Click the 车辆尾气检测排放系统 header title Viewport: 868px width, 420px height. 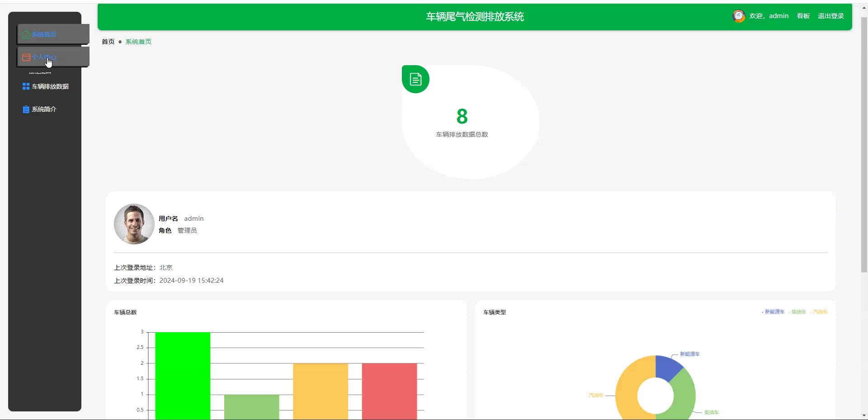pos(475,17)
